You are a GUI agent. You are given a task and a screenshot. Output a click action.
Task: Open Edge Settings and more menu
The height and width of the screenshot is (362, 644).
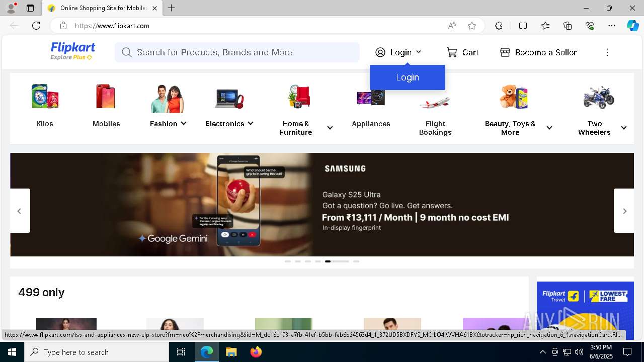pyautogui.click(x=612, y=26)
